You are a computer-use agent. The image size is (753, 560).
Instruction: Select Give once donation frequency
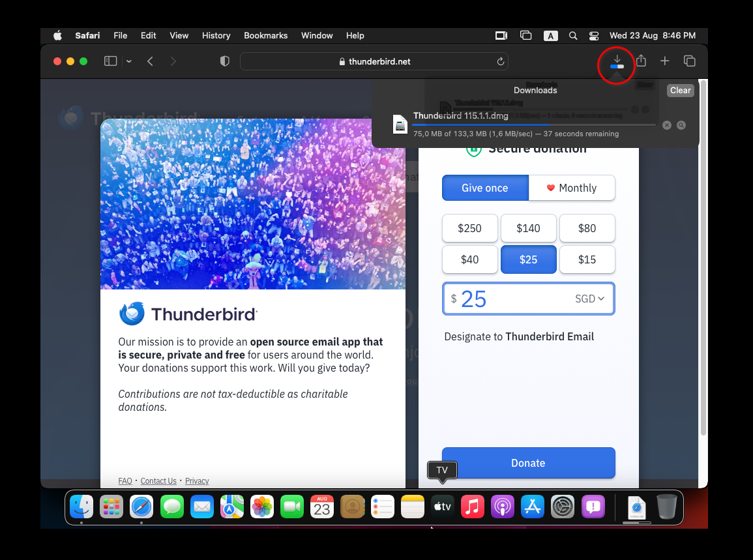485,188
